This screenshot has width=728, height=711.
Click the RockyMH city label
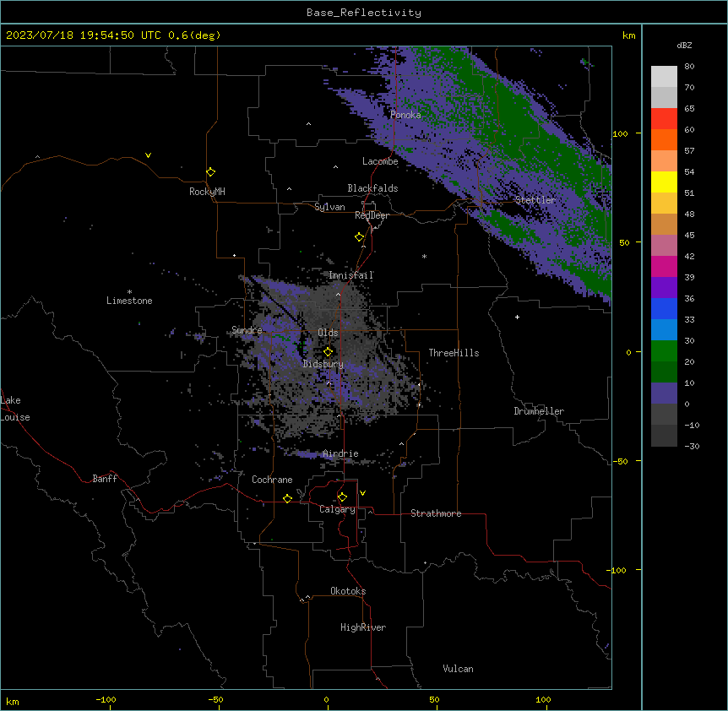pos(207,192)
